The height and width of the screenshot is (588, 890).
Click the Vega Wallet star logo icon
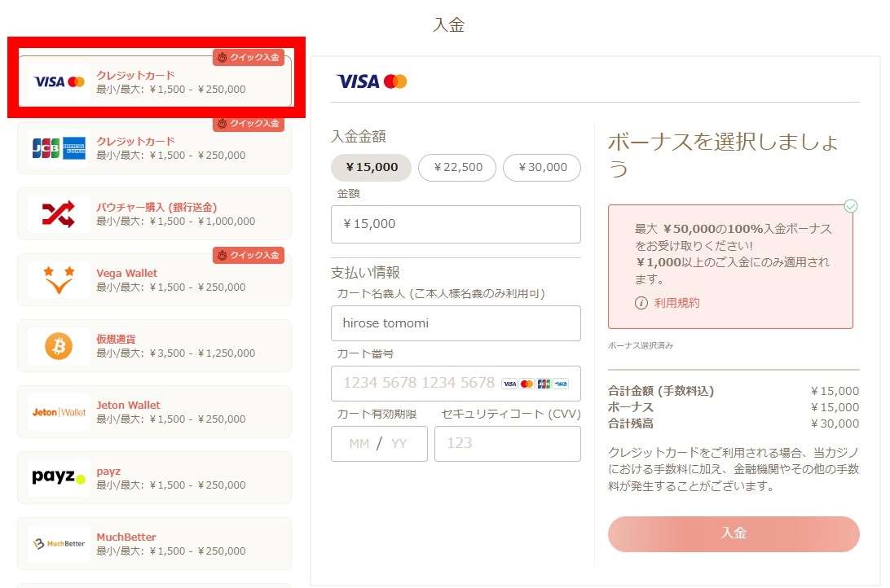[59, 280]
